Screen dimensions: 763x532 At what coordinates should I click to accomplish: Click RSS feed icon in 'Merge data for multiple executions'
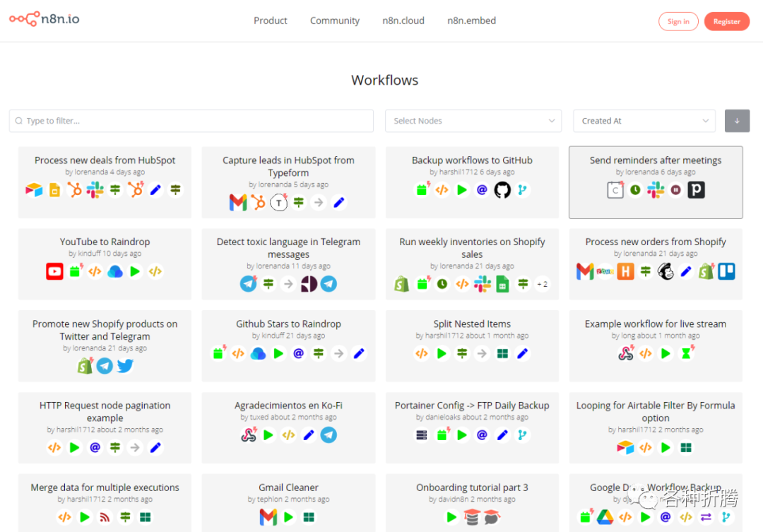pyautogui.click(x=105, y=517)
